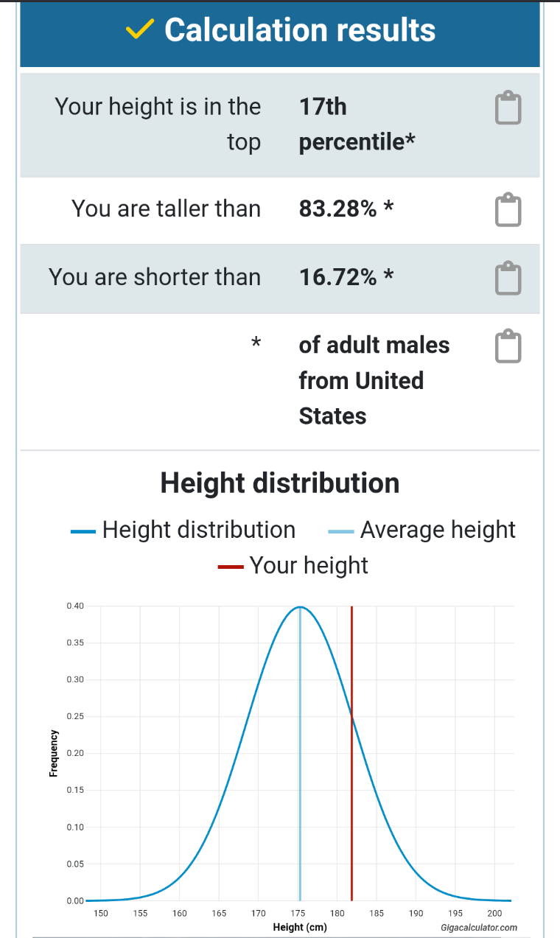Copy the 'taller than 83.28%' result
This screenshot has height=938, width=560.
[508, 210]
